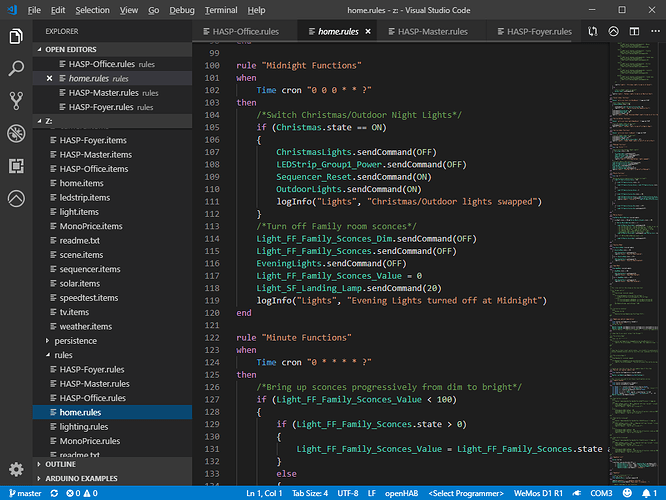
Task: Open the Terminal menu
Action: click(x=221, y=10)
